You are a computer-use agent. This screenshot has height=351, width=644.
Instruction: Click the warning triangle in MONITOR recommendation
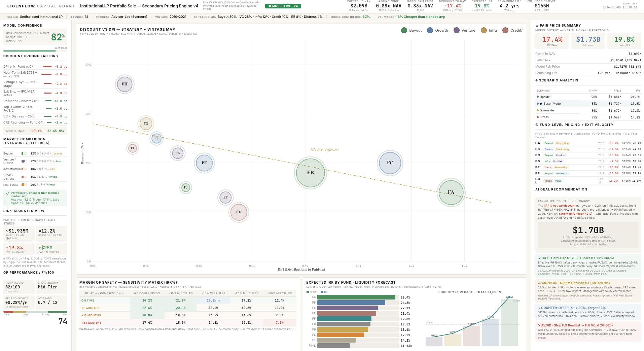tap(539, 283)
